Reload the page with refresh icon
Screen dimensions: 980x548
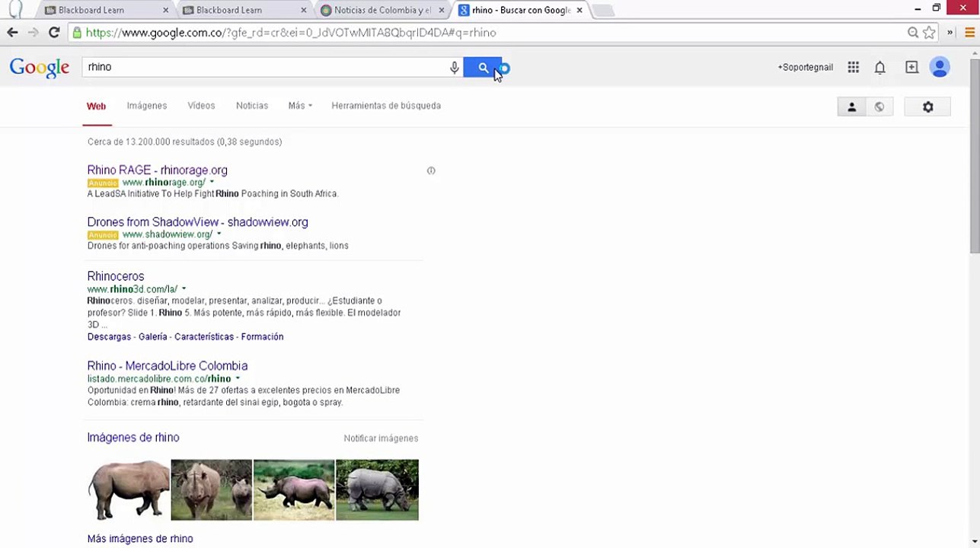[54, 32]
